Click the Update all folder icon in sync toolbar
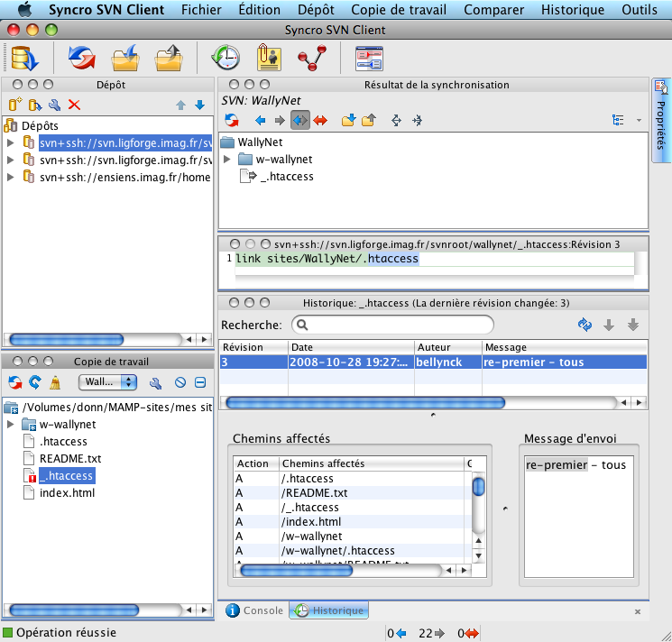 348,120
